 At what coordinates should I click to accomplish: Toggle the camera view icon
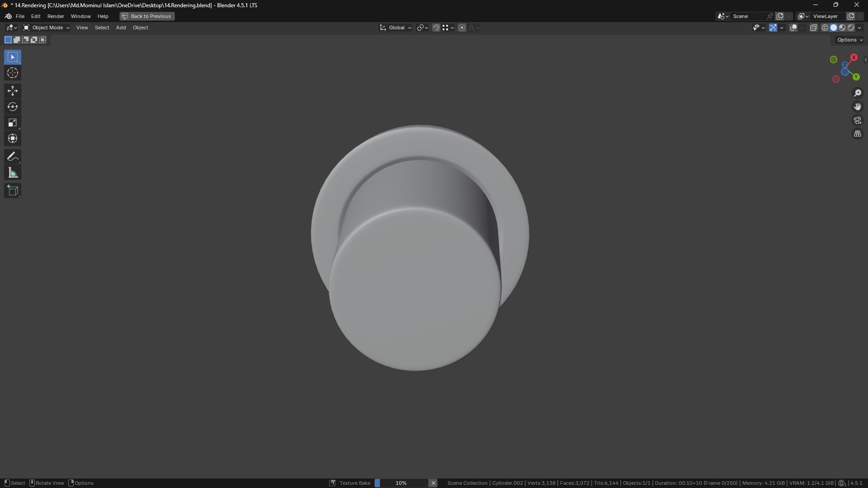[858, 120]
